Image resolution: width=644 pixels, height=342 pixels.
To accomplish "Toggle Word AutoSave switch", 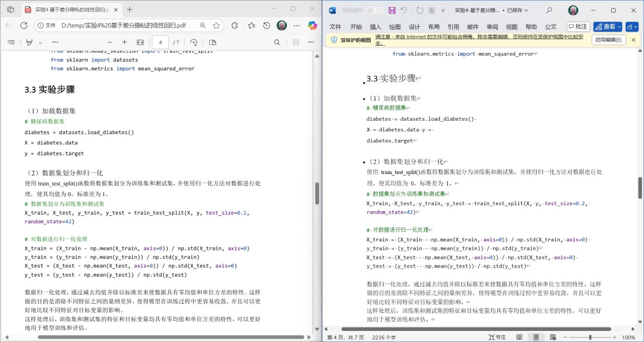I will click(374, 10).
